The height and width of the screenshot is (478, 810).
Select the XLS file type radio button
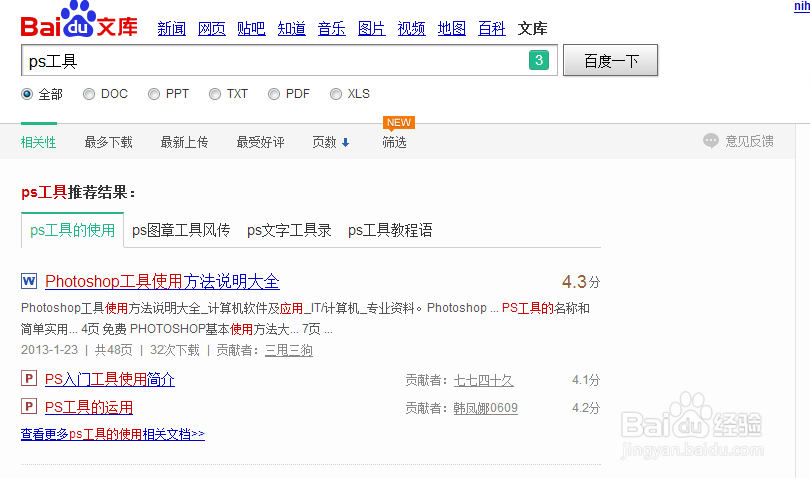point(336,94)
